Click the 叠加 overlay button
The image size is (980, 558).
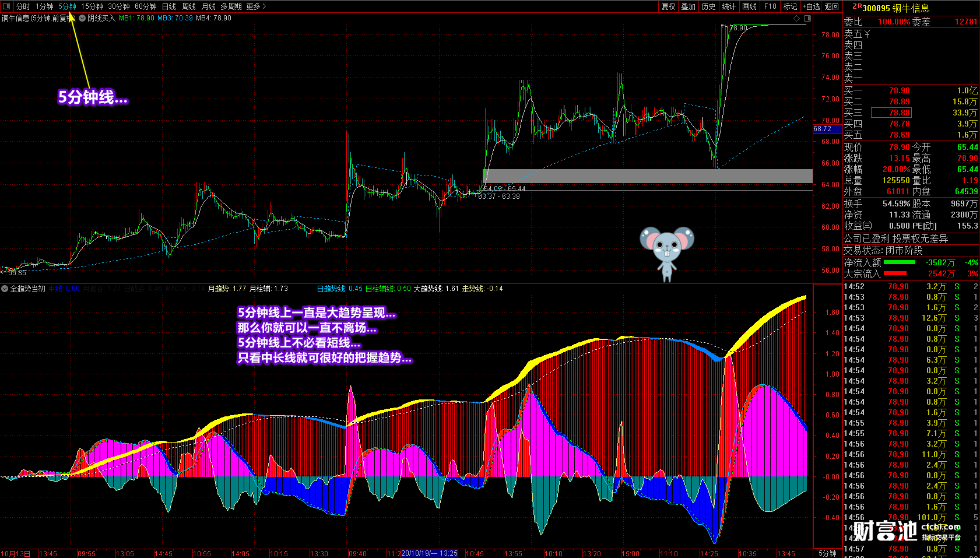689,6
